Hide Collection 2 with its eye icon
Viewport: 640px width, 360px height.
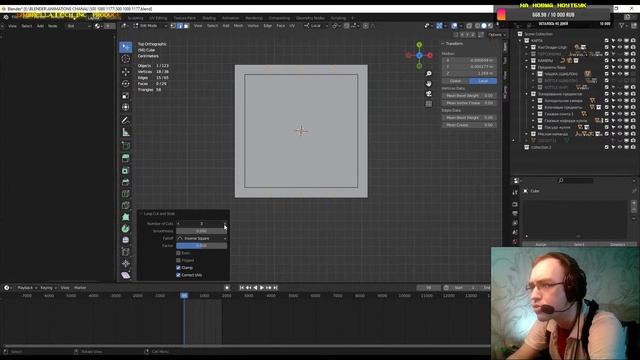point(620,147)
